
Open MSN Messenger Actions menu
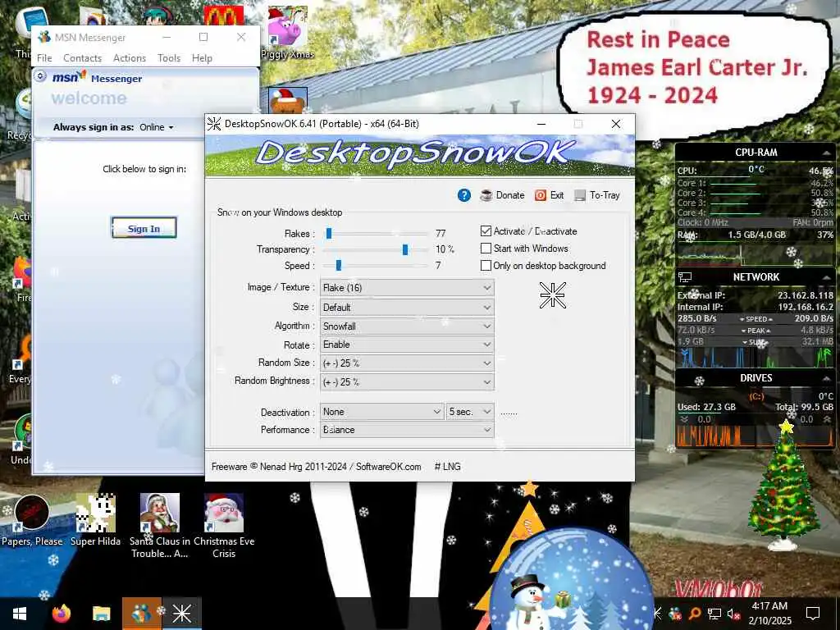click(130, 58)
